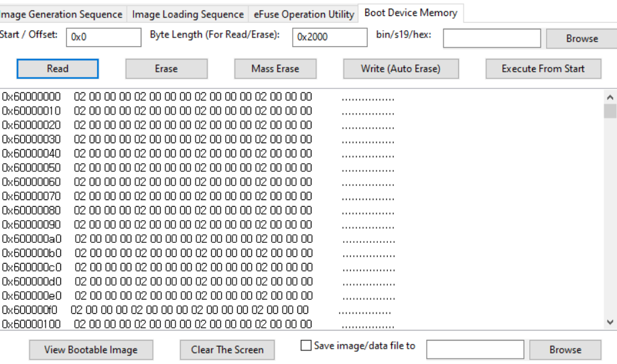Browse for a bin/s19/hex file
The height and width of the screenshot is (364, 617).
[581, 39]
